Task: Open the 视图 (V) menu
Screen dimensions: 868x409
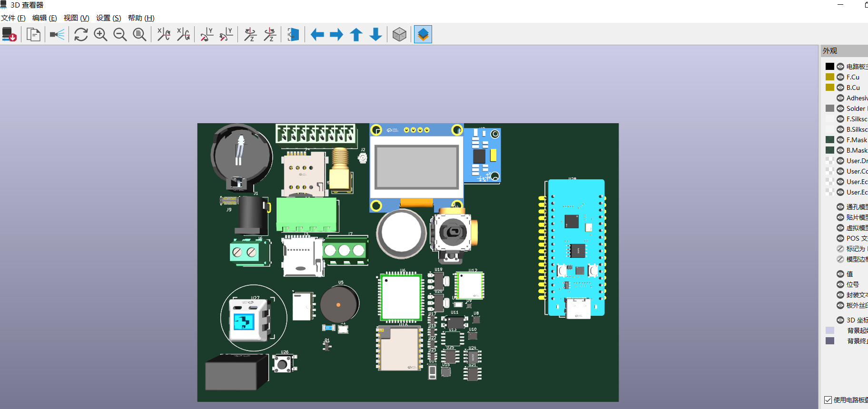Action: (x=76, y=18)
